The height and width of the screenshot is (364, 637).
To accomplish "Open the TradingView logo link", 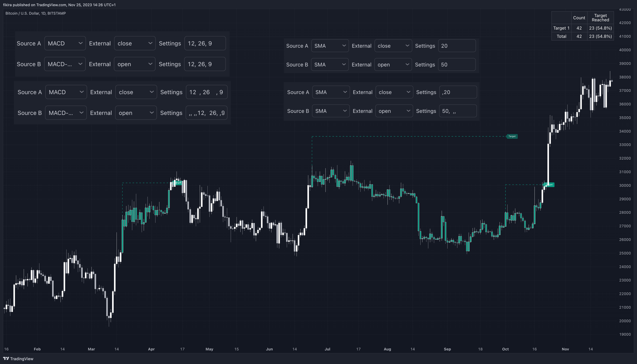I will [18, 358].
